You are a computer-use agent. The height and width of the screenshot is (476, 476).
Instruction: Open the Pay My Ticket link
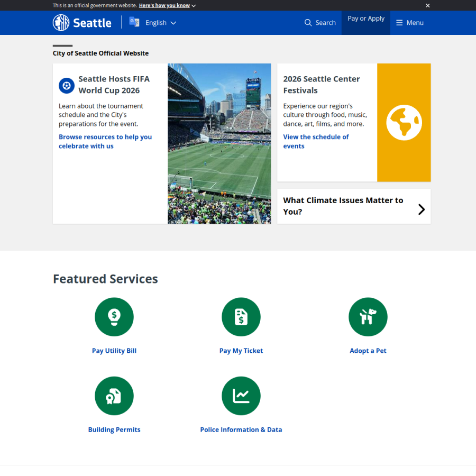(241, 351)
